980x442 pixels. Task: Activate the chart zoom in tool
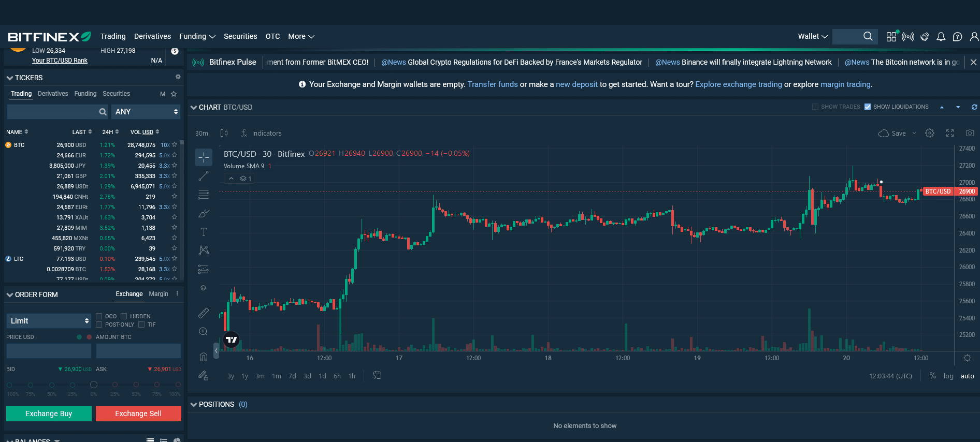click(x=204, y=331)
